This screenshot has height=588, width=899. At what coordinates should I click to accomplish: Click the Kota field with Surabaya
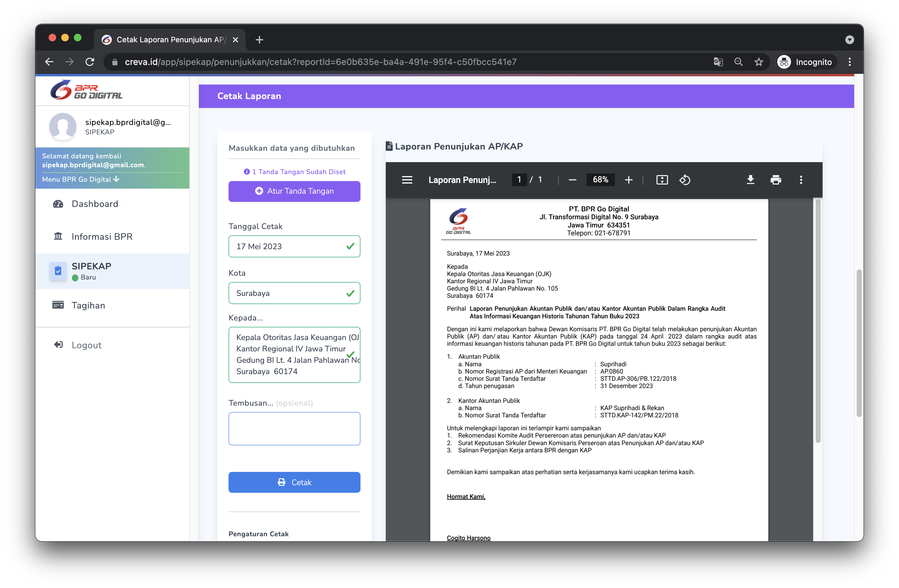[x=294, y=293]
